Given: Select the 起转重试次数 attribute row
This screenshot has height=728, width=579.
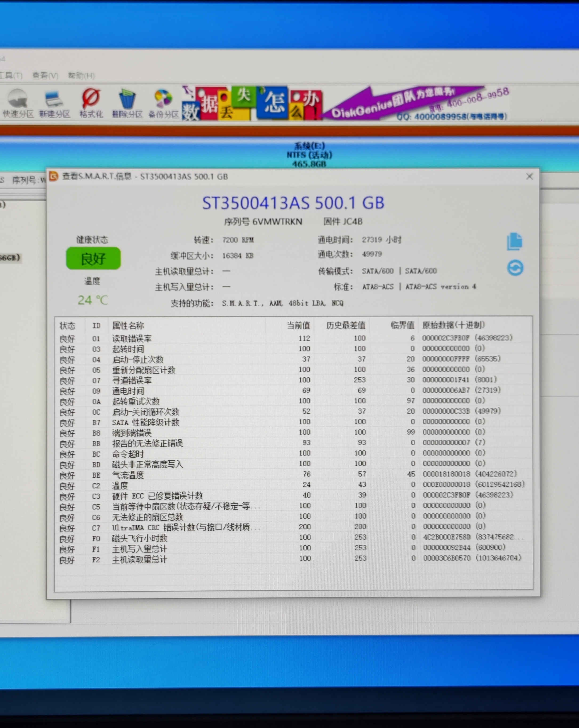Looking at the screenshot, I should [293, 401].
